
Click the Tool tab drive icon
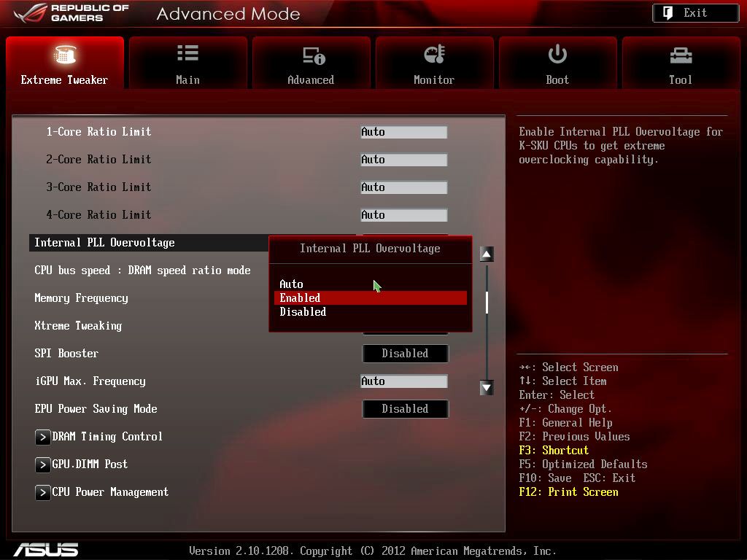(x=681, y=55)
